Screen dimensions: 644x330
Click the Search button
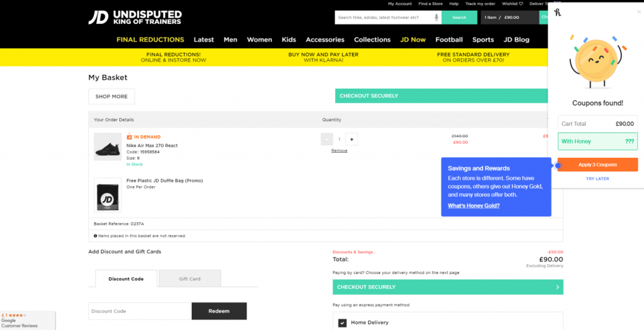point(459,18)
